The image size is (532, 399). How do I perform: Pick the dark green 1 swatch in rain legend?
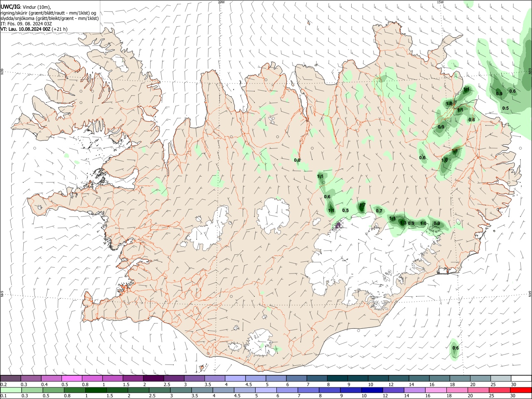tap(96, 390)
